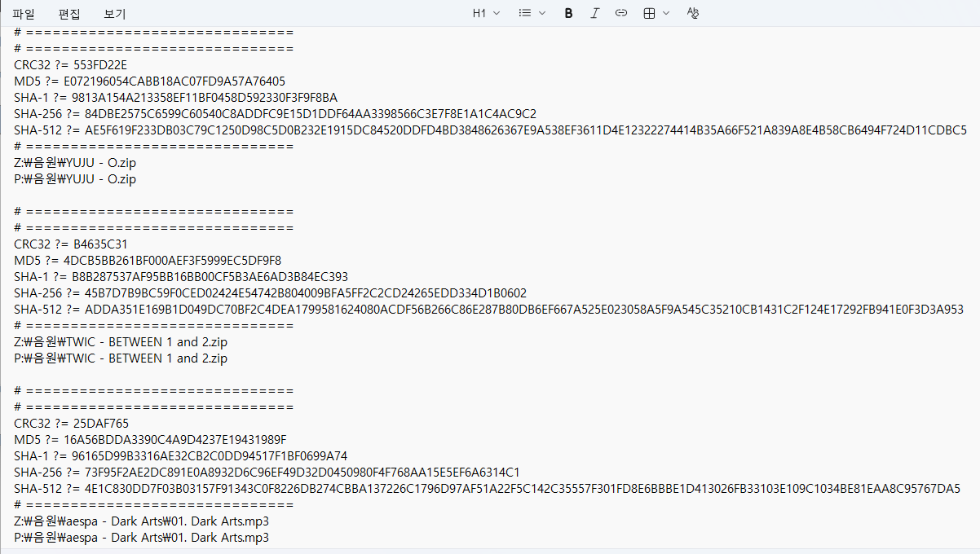The width and height of the screenshot is (980, 554).
Task: Click the SHA-1 line starting B8B287537
Action: click(181, 277)
